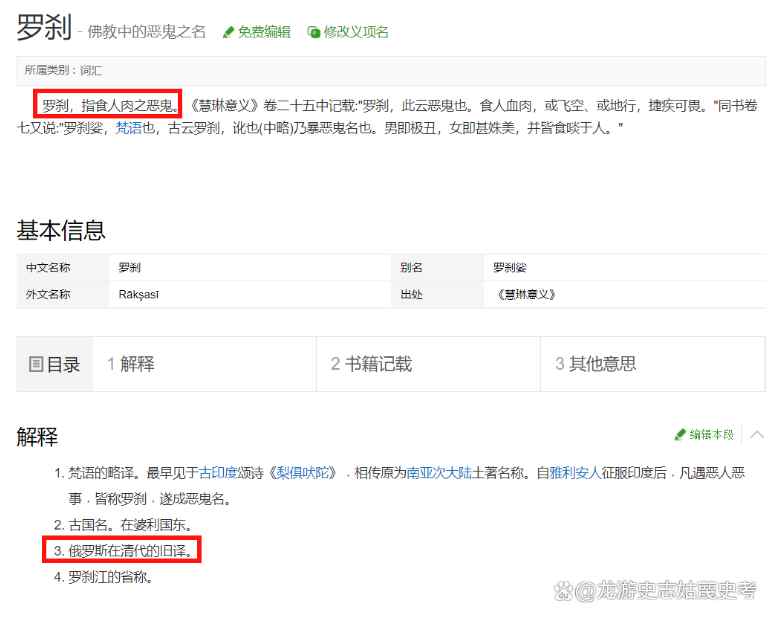Click the Rakṣasī value cell
Image resolution: width=774 pixels, height=618 pixels.
[249, 295]
